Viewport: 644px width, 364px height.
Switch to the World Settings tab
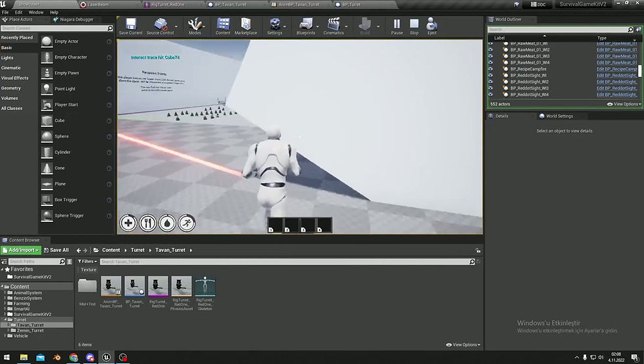pyautogui.click(x=559, y=116)
